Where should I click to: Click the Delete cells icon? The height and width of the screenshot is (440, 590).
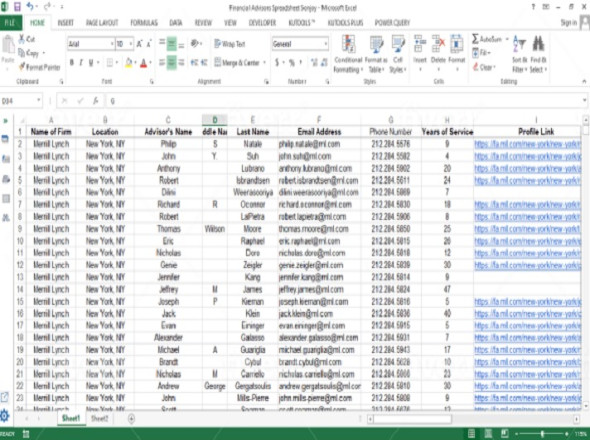coord(438,44)
